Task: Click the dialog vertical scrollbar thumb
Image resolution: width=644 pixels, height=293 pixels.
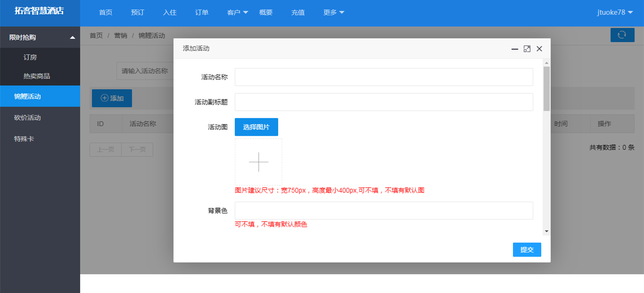Action: click(x=547, y=89)
